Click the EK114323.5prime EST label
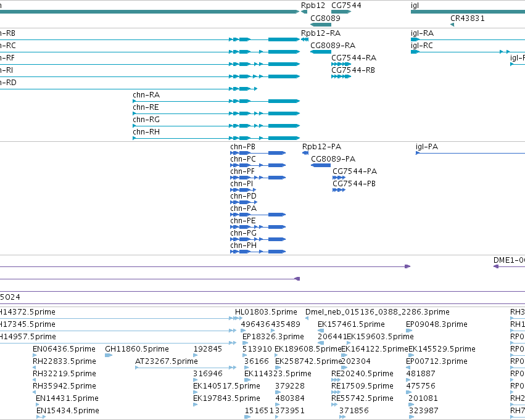 (x=278, y=374)
